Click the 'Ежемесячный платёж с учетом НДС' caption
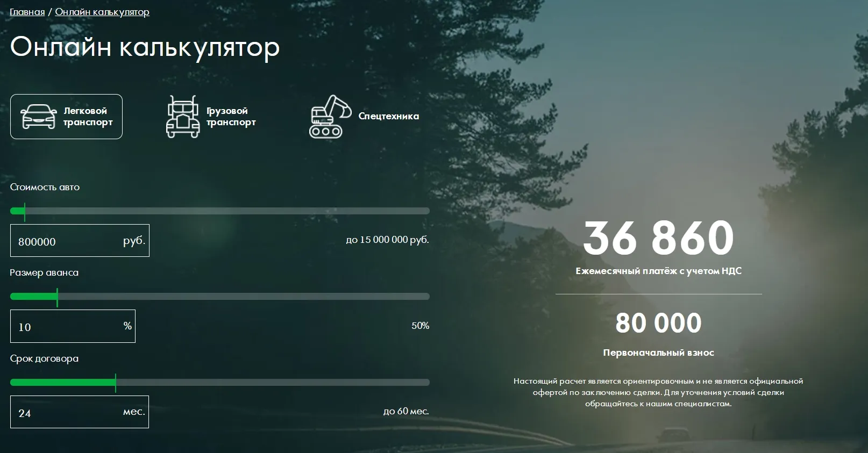 click(x=658, y=271)
